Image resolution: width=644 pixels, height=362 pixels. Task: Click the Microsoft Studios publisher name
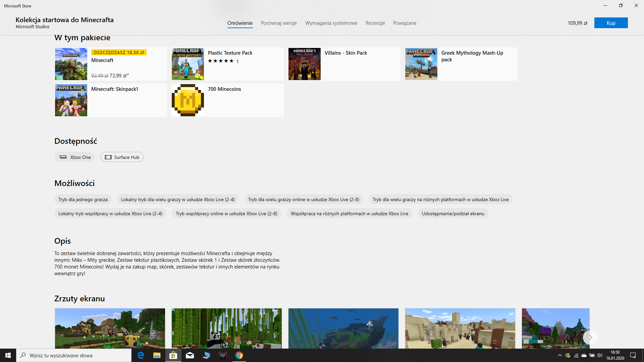point(33,27)
